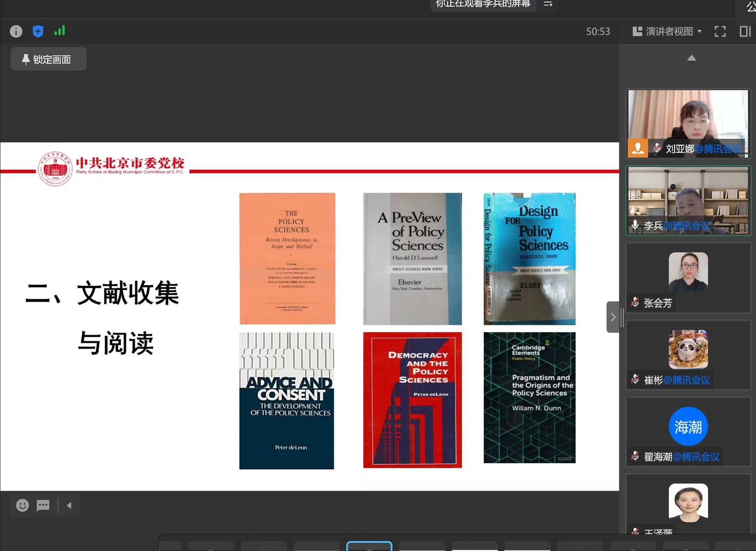Enter full screen mode
756x551 pixels.
click(x=720, y=31)
